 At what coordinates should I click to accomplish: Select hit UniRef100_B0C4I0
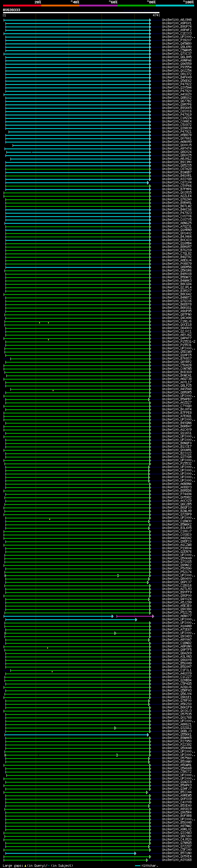pyautogui.click(x=177, y=240)
